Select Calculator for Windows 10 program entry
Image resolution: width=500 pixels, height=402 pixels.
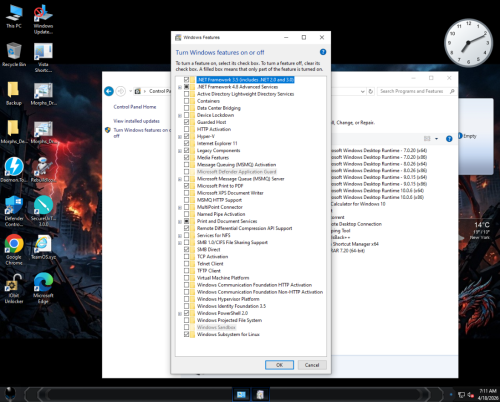tap(358, 204)
